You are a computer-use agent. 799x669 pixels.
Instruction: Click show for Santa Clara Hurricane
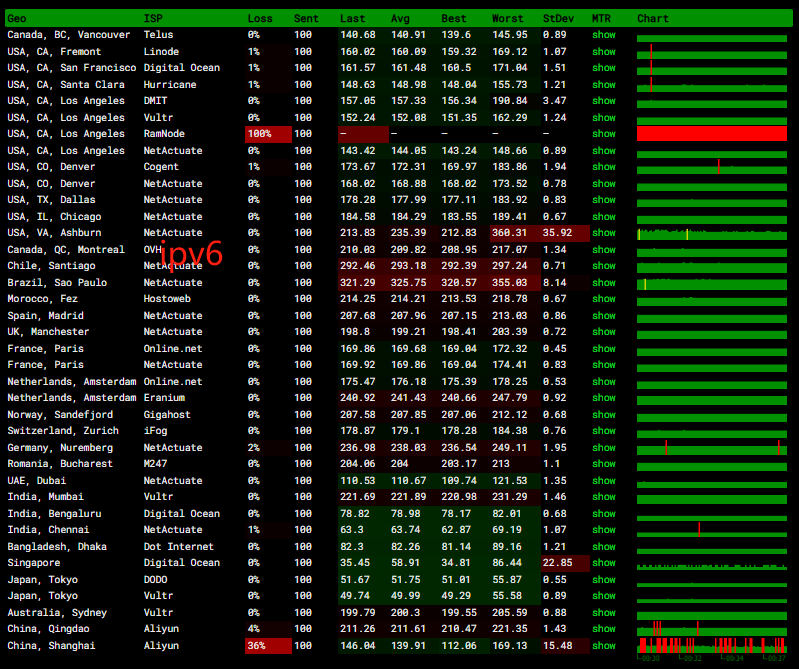(x=604, y=85)
